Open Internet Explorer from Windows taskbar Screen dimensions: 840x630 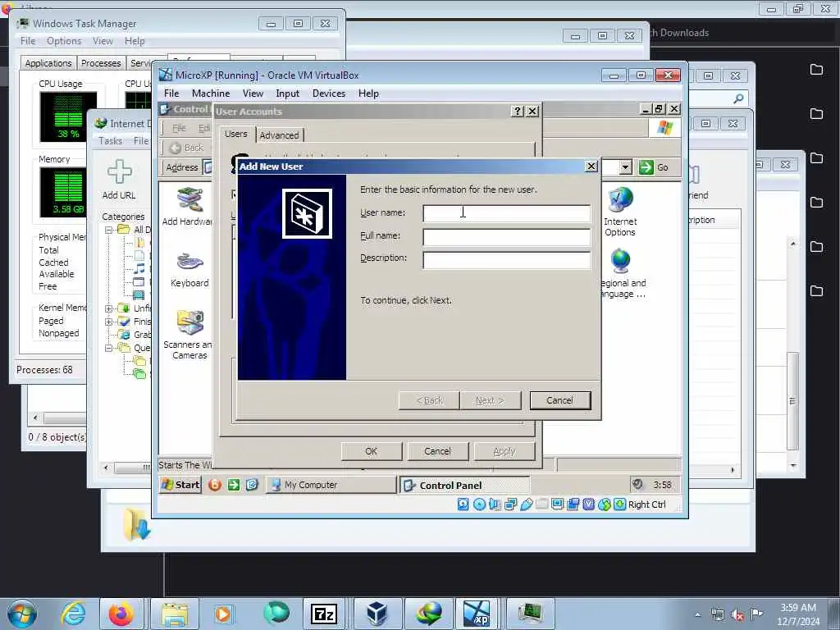[x=72, y=614]
